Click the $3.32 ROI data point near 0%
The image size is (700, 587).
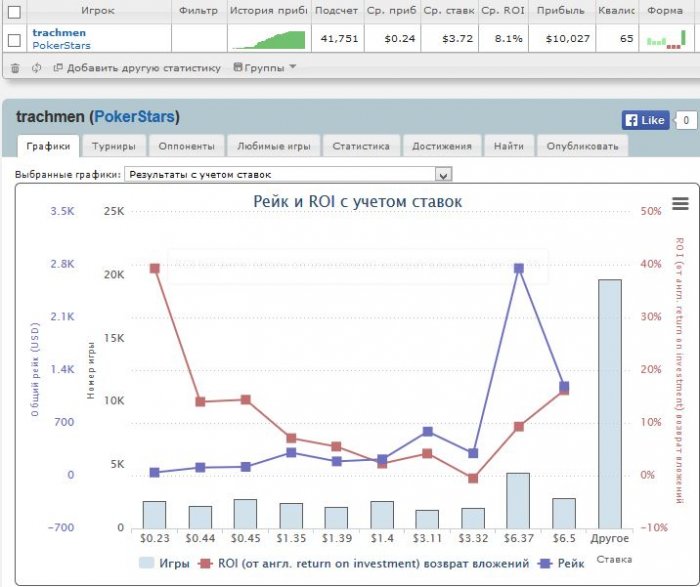(473, 478)
